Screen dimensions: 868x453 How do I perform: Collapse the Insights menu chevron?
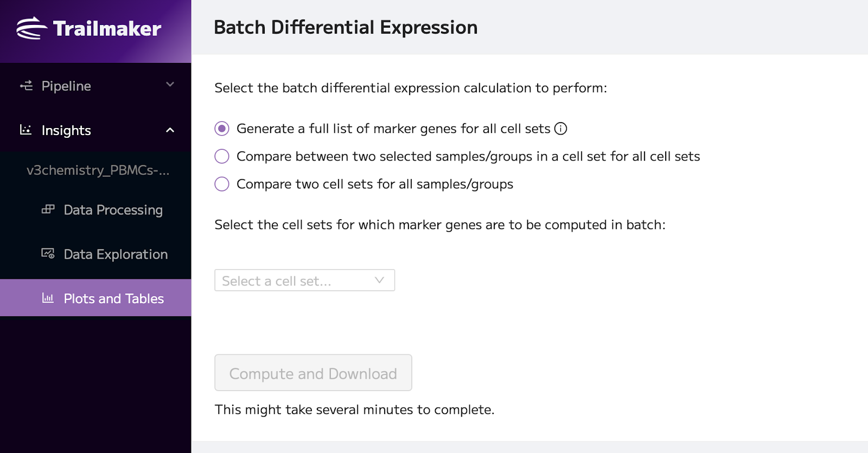170,130
